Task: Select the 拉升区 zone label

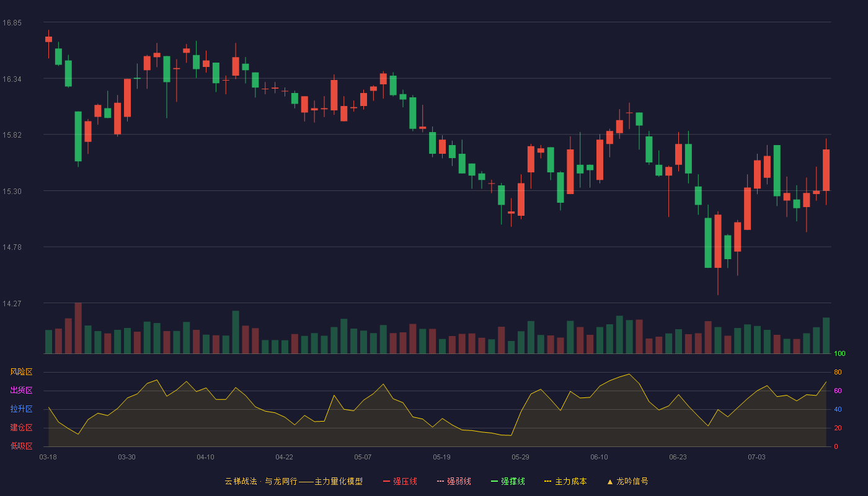Action: 21,409
